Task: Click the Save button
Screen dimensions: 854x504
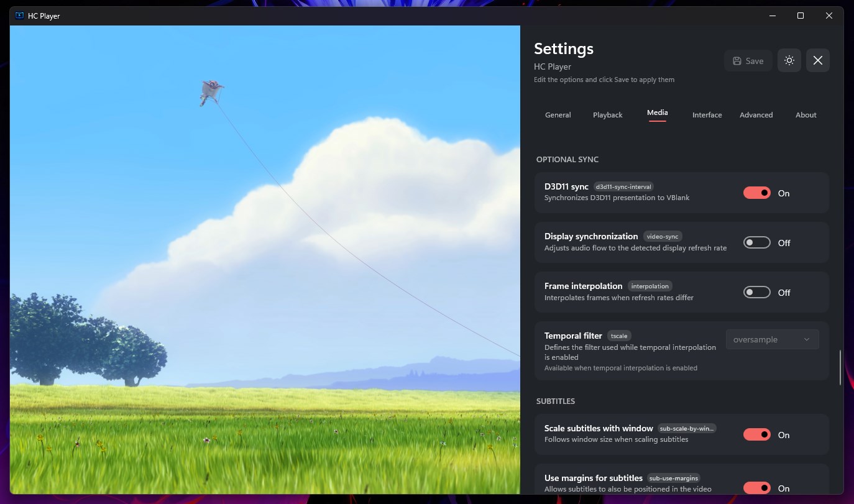Action: coord(748,61)
